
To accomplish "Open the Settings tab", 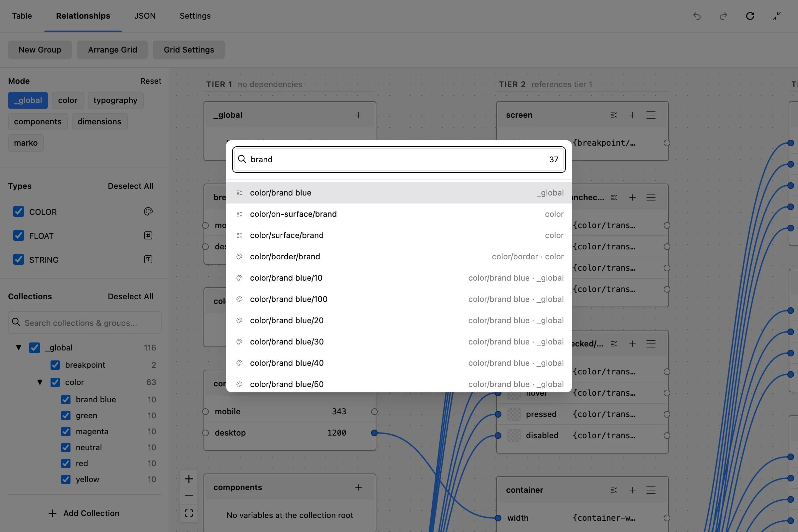I will (x=195, y=16).
